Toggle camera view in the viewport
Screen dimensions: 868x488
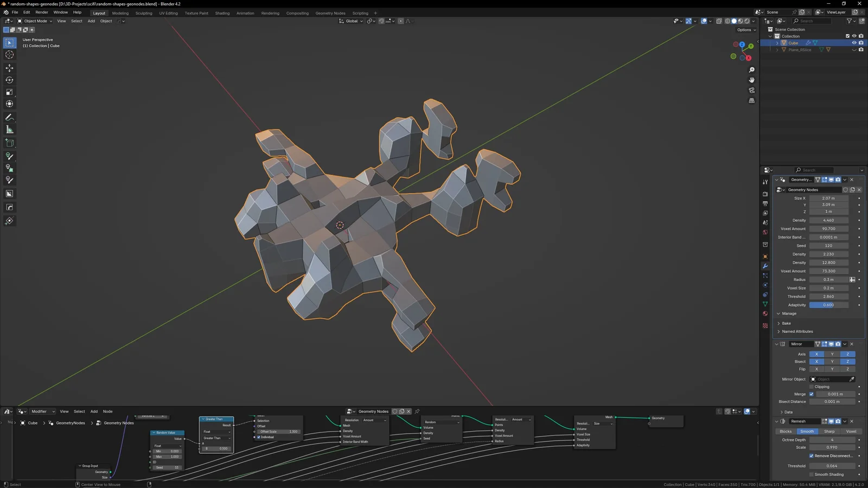tap(751, 91)
